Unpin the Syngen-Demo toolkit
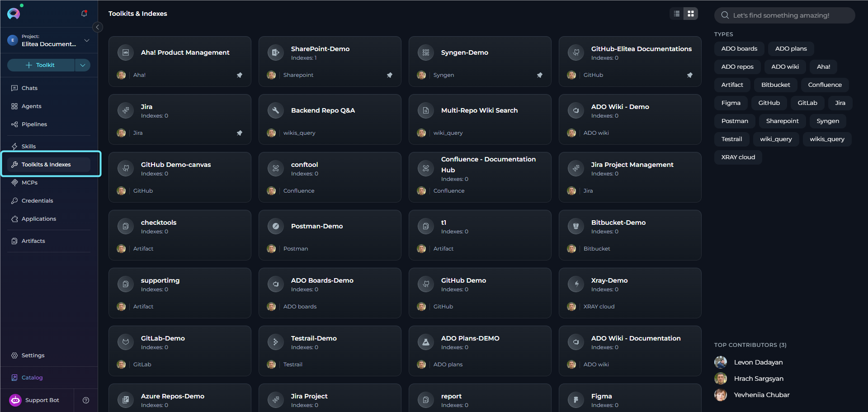 pos(540,75)
